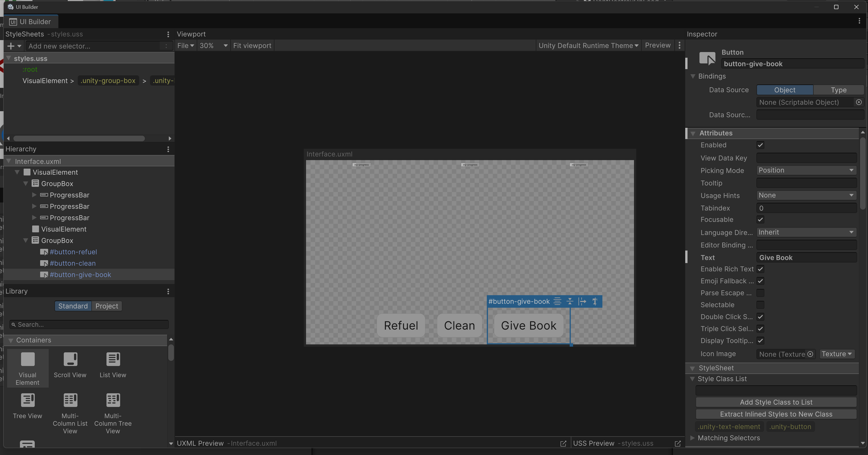Select #button-refuel in Hierarchy
Image resolution: width=868 pixels, height=455 pixels.
pos(73,252)
